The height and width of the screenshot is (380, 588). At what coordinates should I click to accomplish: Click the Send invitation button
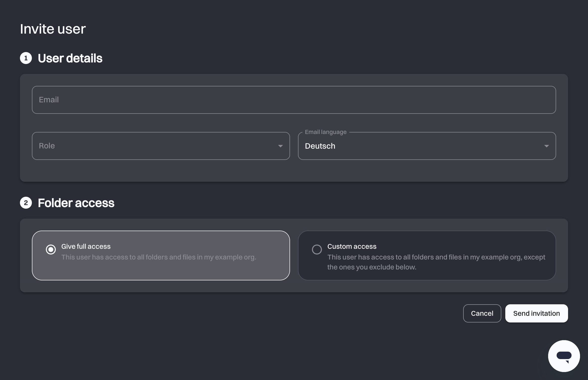537,313
